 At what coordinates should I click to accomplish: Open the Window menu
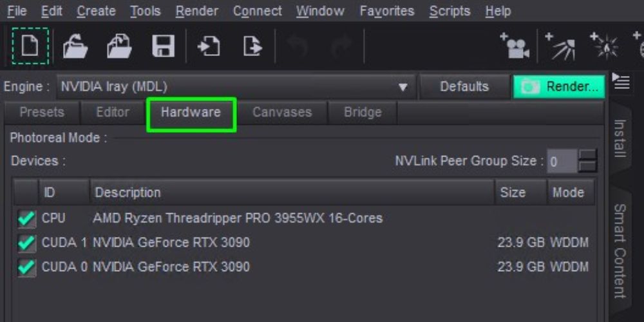point(320,11)
